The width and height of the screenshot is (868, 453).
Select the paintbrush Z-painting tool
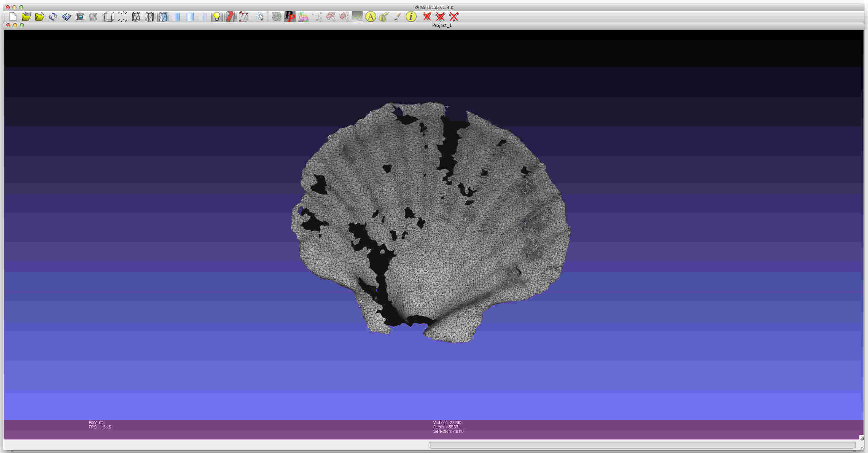[x=397, y=16]
